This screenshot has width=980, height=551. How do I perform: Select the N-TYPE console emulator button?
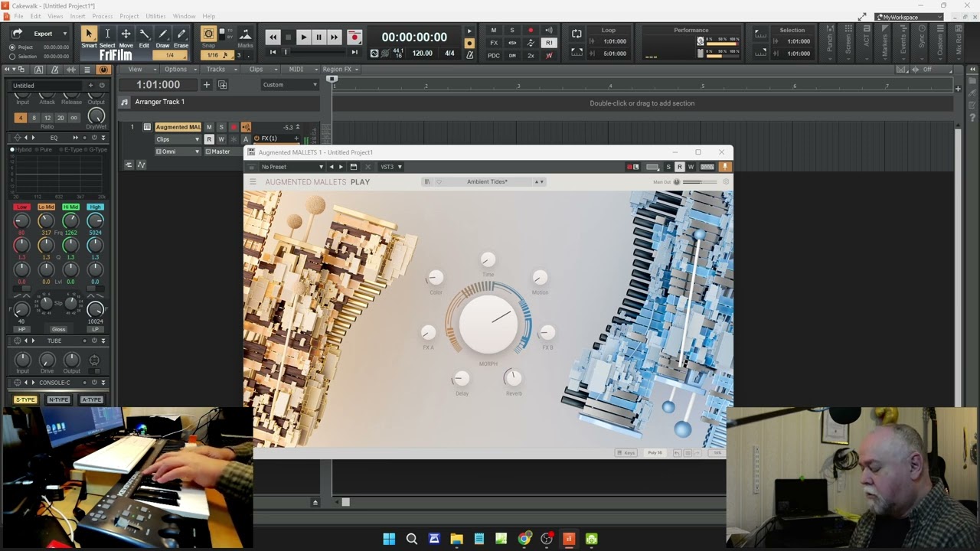click(x=58, y=399)
